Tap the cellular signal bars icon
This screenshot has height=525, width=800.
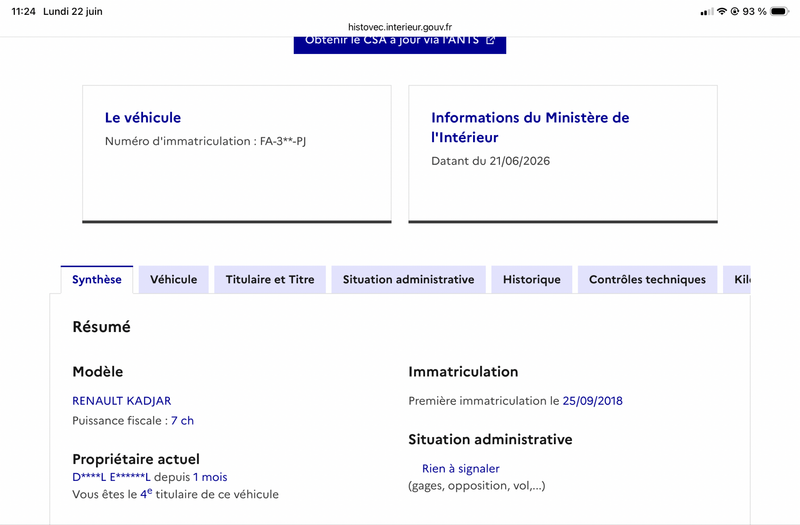point(707,12)
